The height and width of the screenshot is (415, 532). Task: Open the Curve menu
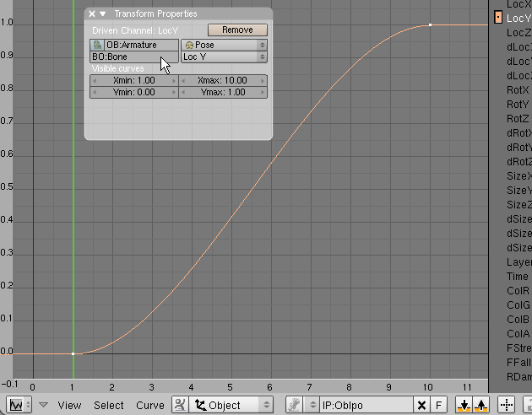point(150,405)
